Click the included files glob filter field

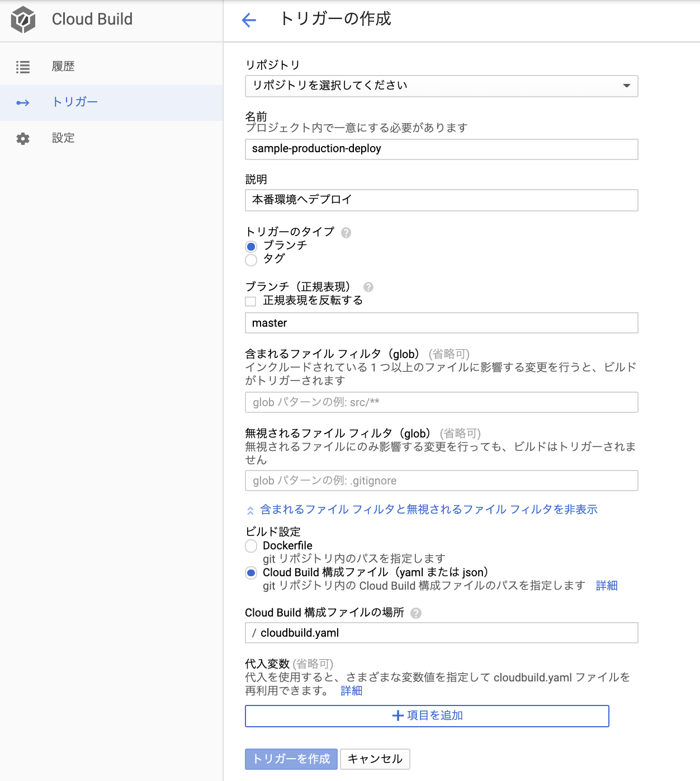[x=442, y=402]
